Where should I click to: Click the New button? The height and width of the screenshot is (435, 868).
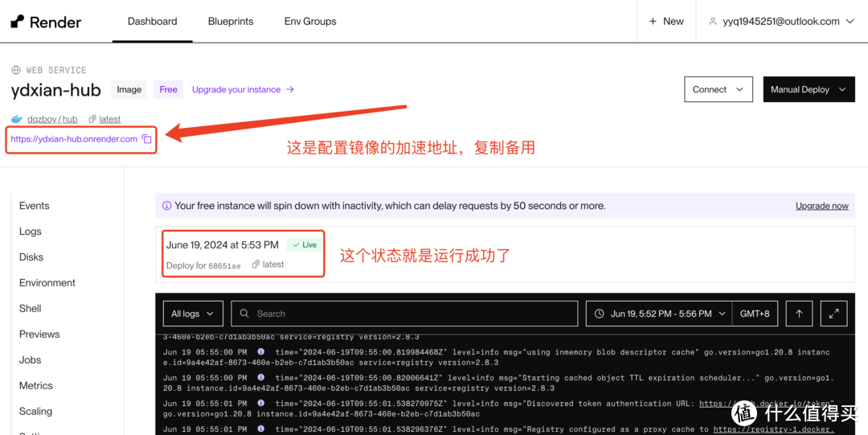[666, 22]
